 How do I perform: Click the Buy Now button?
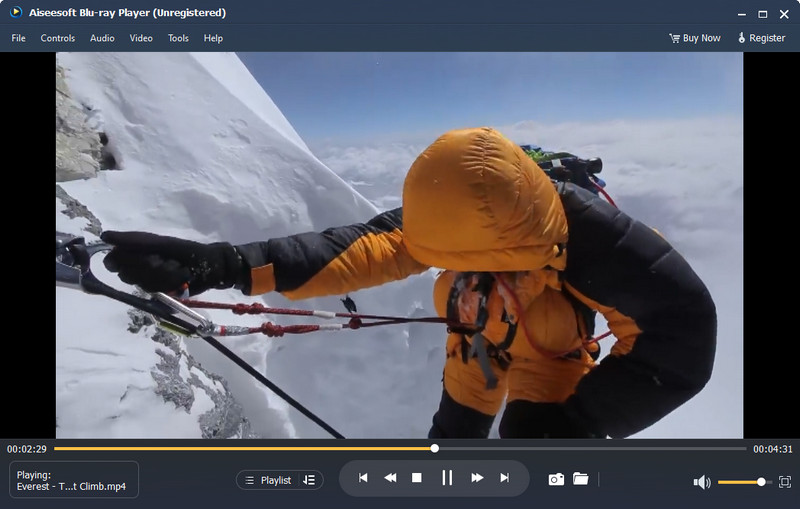click(x=695, y=38)
